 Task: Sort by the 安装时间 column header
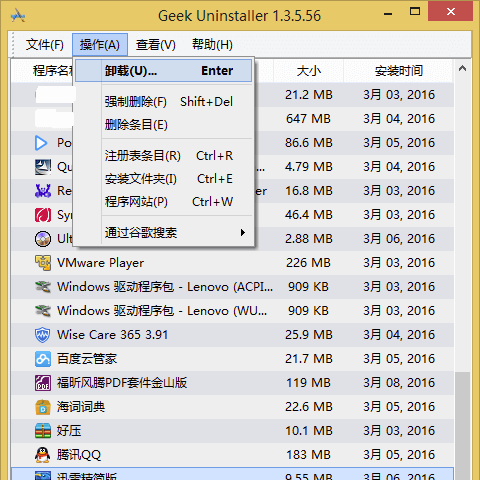pos(399,71)
